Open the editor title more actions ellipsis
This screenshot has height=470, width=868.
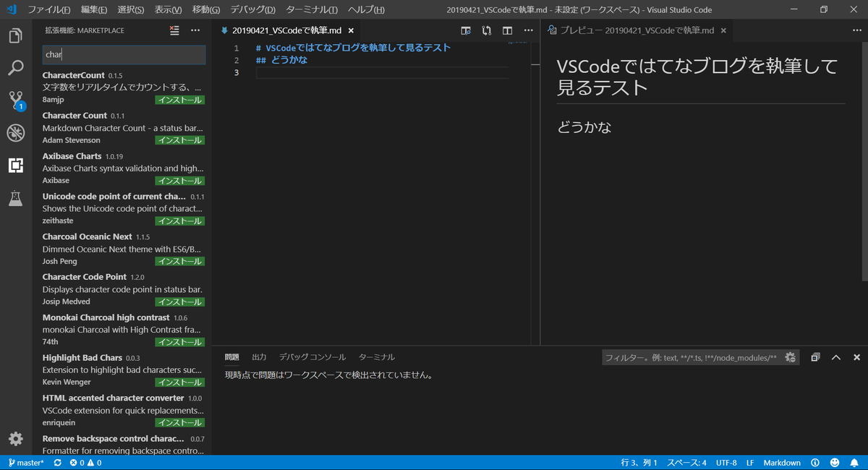pyautogui.click(x=528, y=30)
